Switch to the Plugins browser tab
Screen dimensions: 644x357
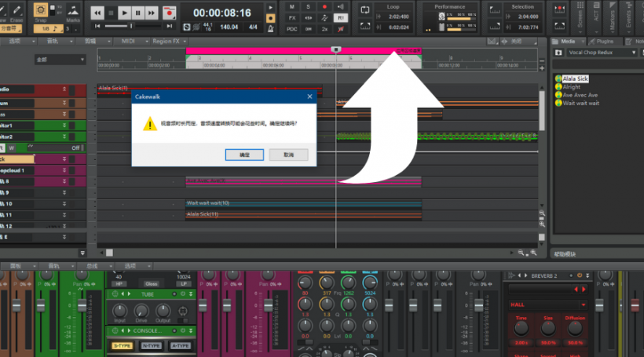coord(605,42)
